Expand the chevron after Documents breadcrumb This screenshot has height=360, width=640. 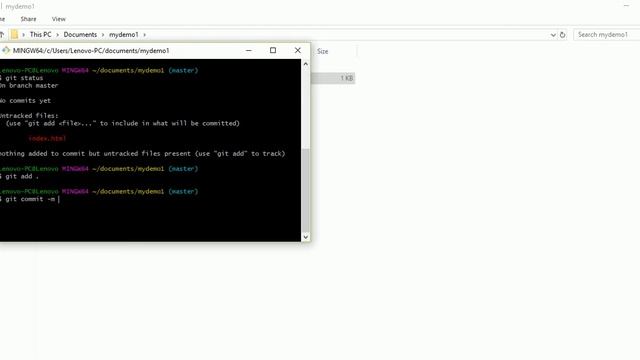(x=103, y=35)
